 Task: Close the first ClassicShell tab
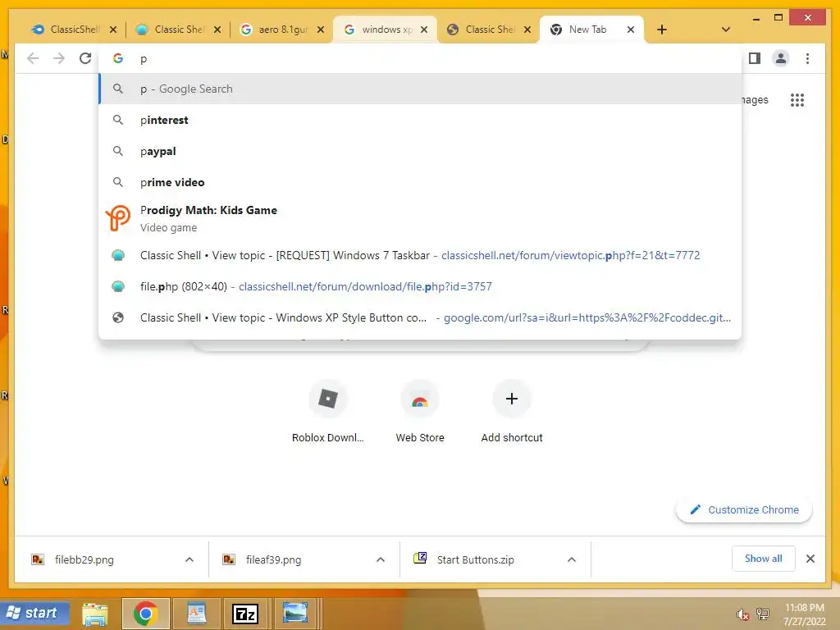coord(113,30)
